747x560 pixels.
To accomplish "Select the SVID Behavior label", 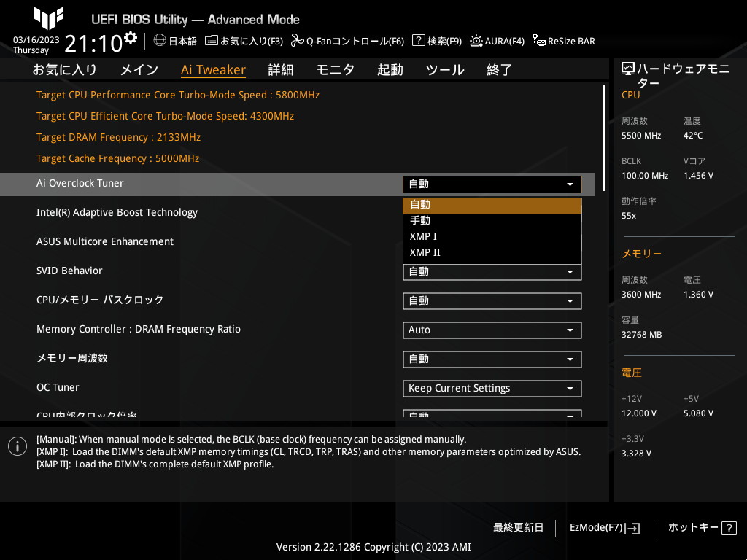I will pos(69,271).
